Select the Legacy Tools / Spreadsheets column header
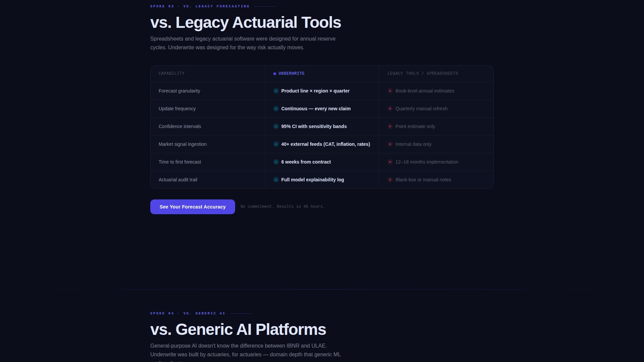This screenshot has width=644, height=362. (x=423, y=73)
